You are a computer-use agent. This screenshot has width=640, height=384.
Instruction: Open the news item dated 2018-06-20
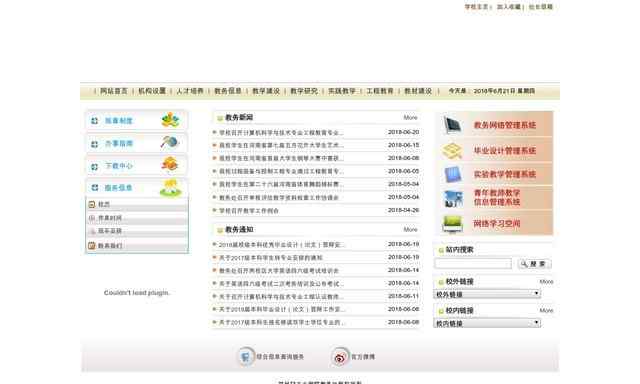[x=281, y=133]
